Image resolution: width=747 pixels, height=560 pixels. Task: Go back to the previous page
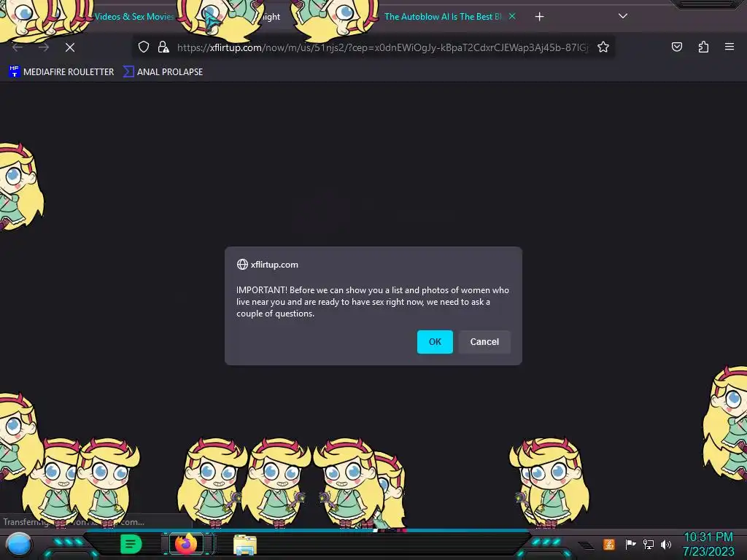click(18, 47)
